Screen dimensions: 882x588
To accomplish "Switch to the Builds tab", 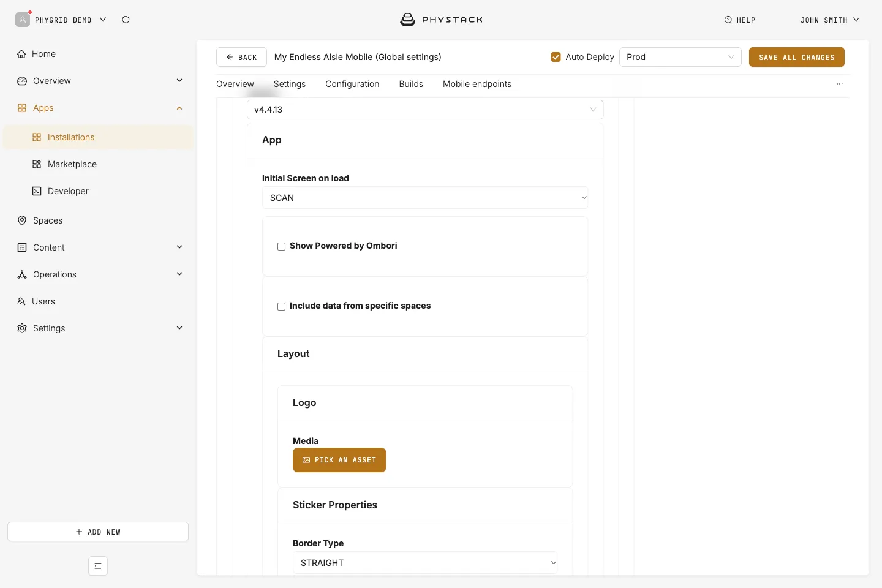I will point(411,84).
